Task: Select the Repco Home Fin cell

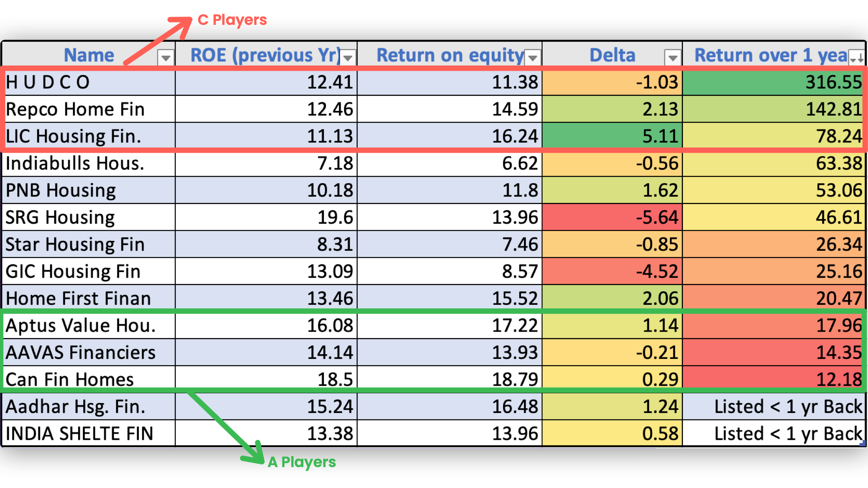Action: pyautogui.click(x=88, y=109)
